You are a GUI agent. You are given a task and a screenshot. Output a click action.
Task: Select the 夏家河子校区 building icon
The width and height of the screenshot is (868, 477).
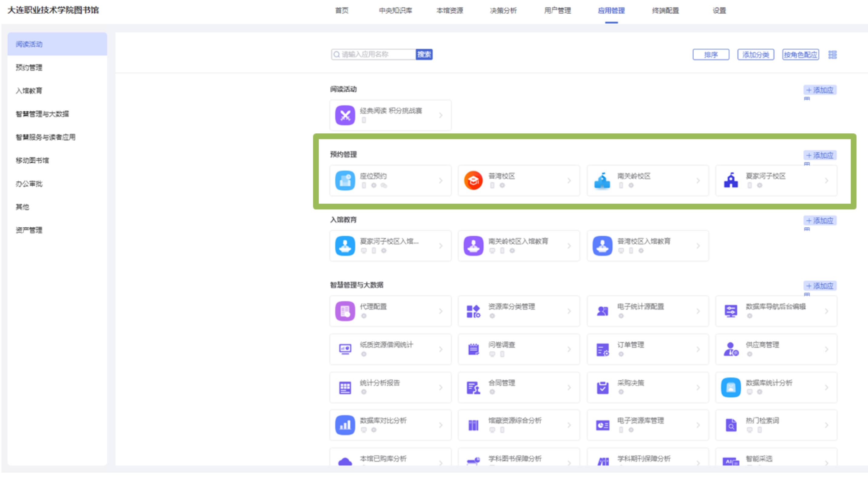[x=731, y=181]
